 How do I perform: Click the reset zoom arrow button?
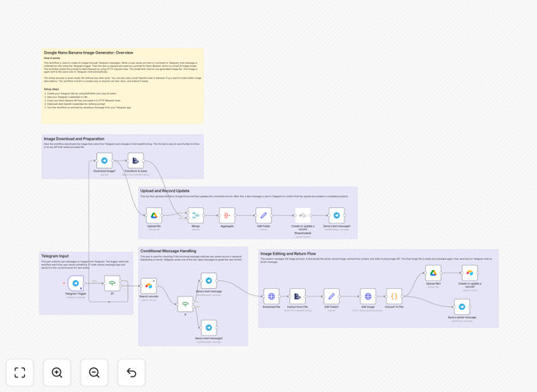click(x=131, y=373)
